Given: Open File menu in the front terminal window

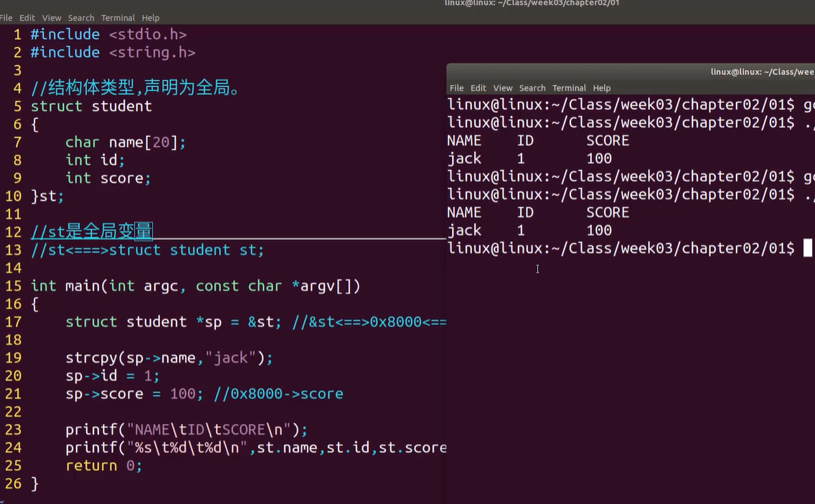Looking at the screenshot, I should (456, 87).
